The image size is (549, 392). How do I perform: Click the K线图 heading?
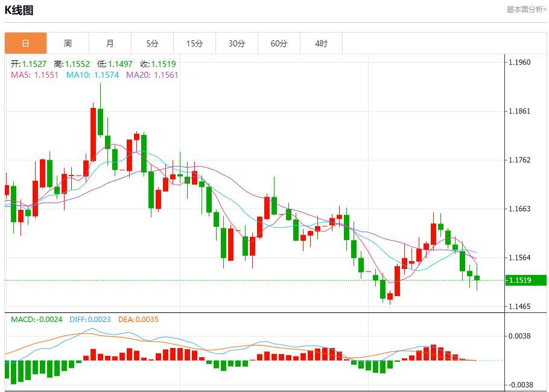pos(19,10)
